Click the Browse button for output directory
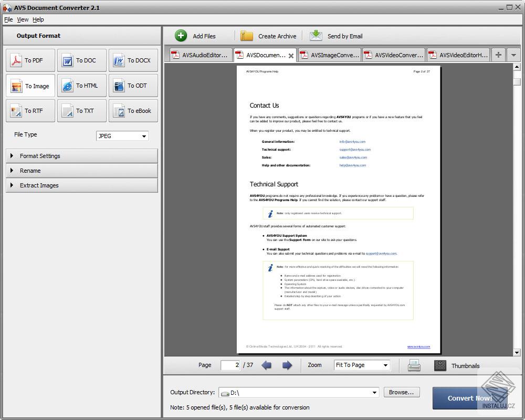 point(401,392)
